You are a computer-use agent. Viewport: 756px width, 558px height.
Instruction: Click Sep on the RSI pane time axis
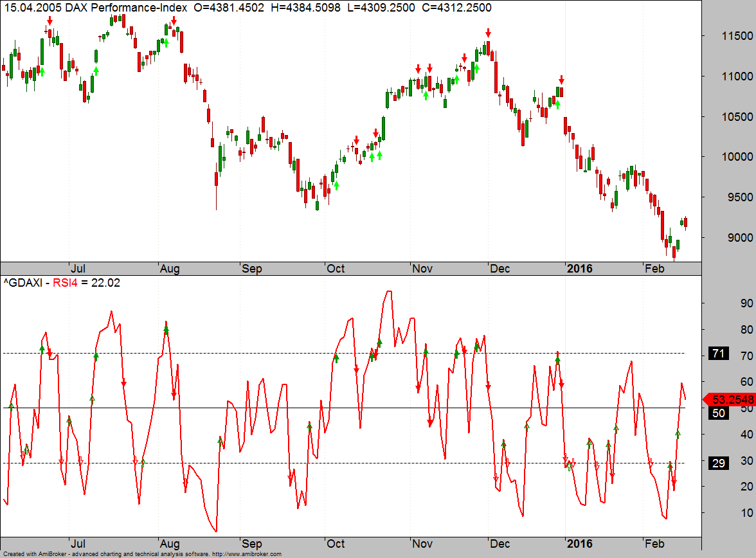252,543
